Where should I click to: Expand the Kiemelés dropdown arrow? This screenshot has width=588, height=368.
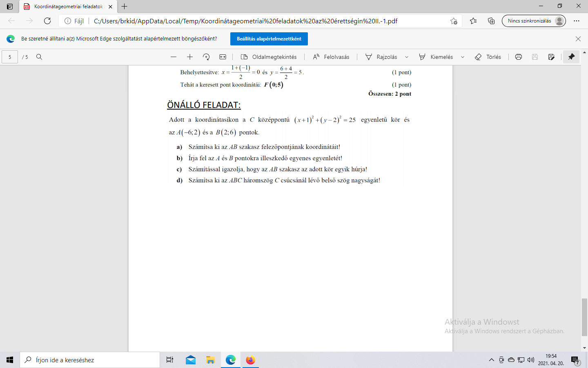[463, 57]
